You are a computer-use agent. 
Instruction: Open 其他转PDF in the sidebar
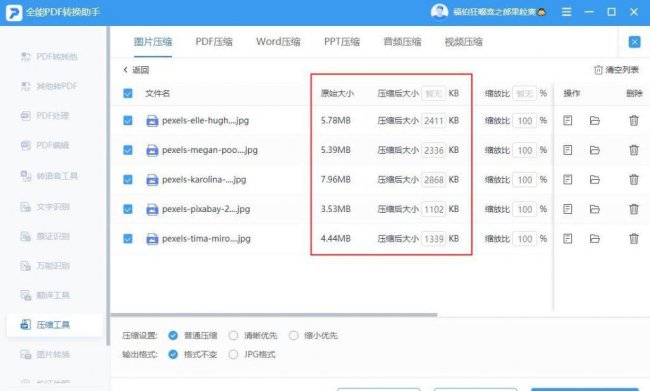pos(49,86)
